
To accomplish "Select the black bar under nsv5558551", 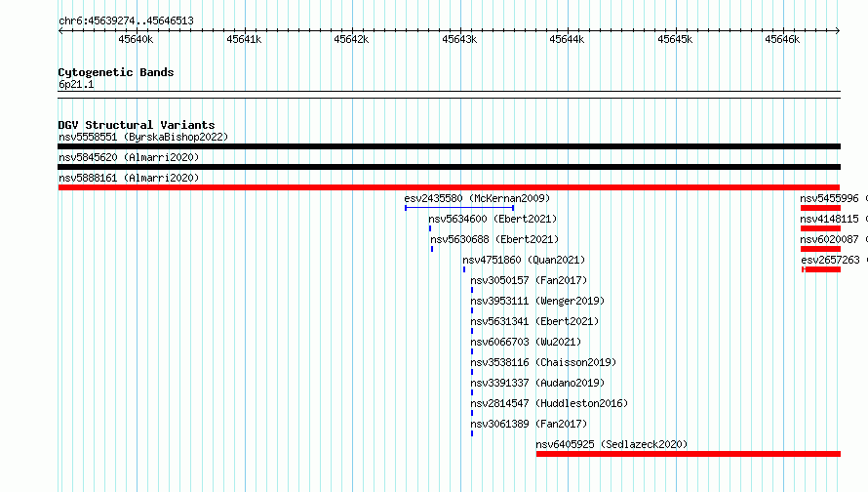I will (449, 146).
